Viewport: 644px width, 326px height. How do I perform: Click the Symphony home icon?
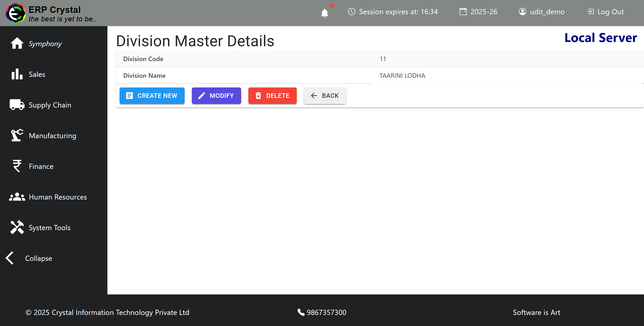pos(17,43)
